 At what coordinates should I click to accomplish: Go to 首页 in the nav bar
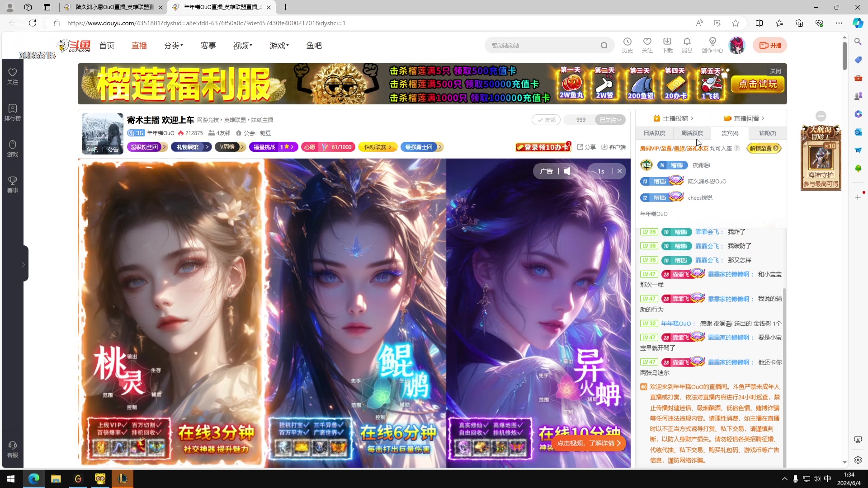click(107, 46)
